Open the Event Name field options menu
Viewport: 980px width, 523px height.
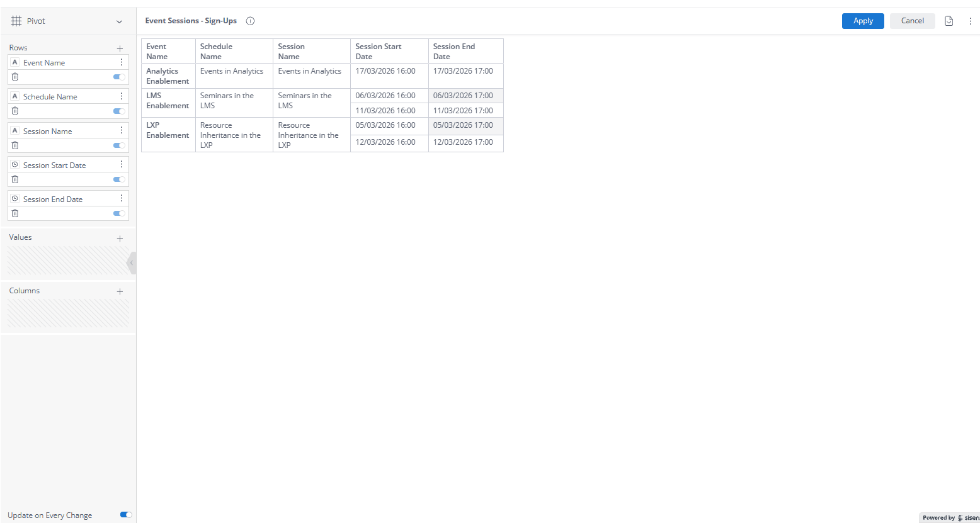122,62
